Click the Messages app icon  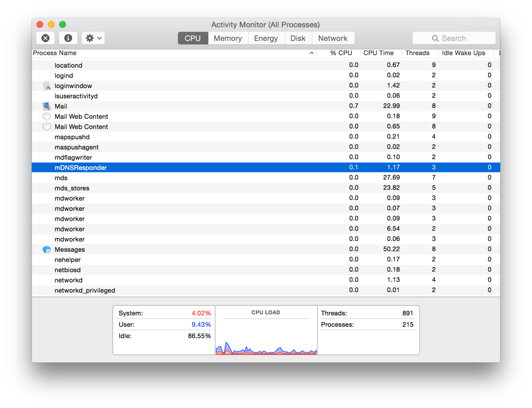[47, 250]
